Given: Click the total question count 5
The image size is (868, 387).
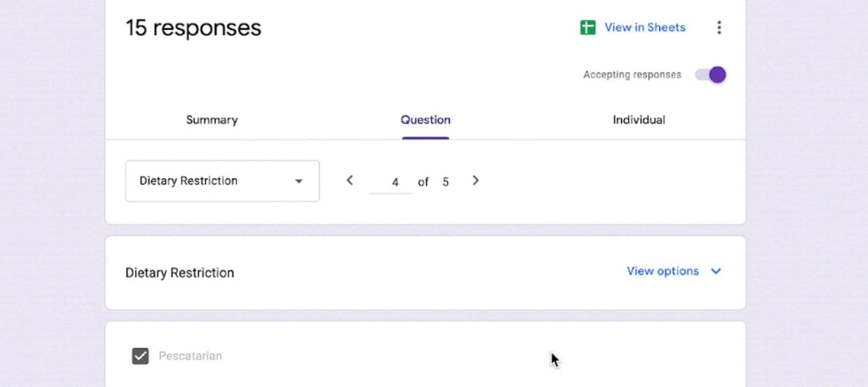Looking at the screenshot, I should tap(445, 182).
